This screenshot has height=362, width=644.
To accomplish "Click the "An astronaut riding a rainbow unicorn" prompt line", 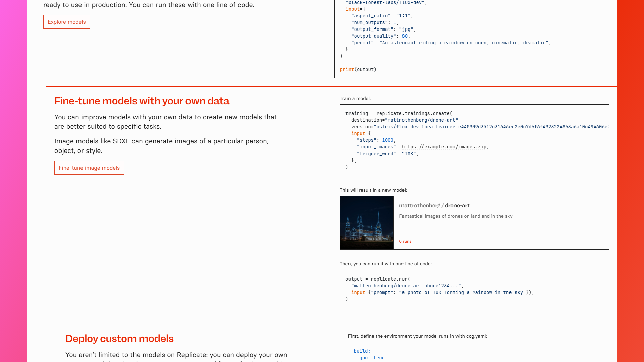I will 451,43.
